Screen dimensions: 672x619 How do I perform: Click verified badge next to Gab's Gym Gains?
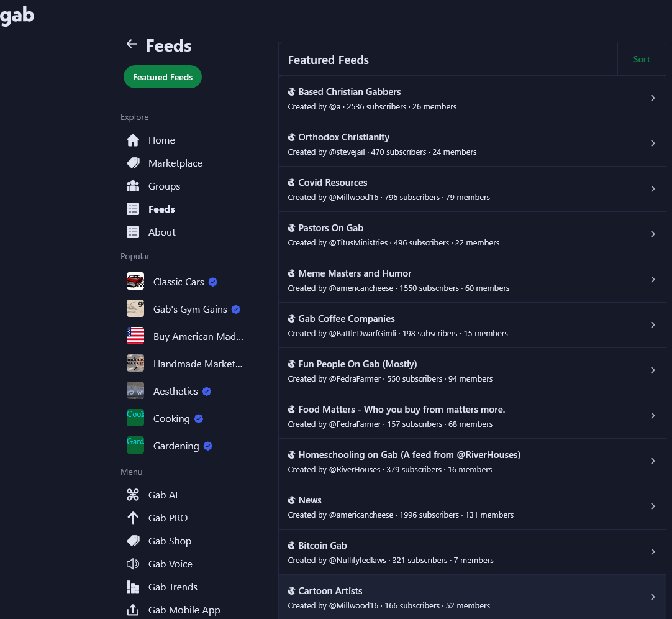point(236,309)
